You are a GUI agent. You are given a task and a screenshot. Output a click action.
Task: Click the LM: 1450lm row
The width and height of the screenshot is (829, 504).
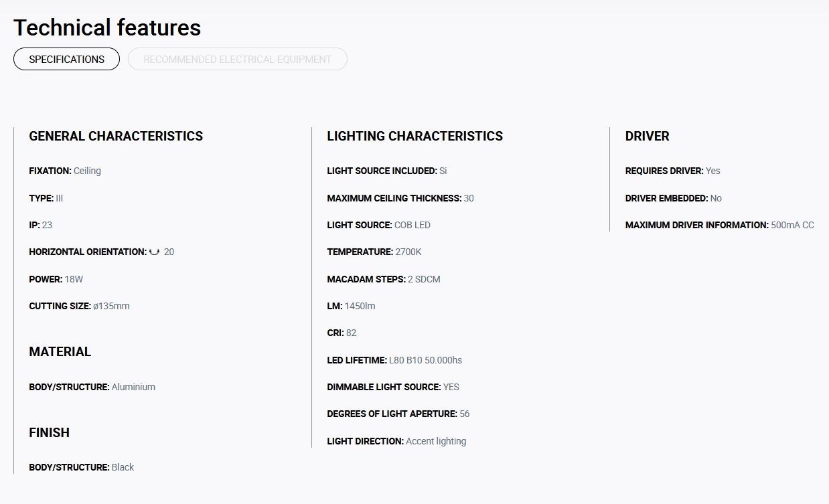(x=351, y=306)
